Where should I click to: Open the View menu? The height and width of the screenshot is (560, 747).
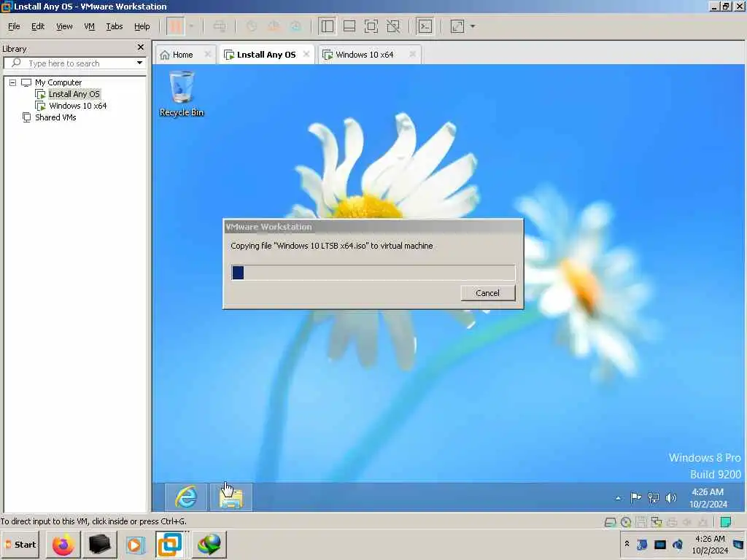64,27
